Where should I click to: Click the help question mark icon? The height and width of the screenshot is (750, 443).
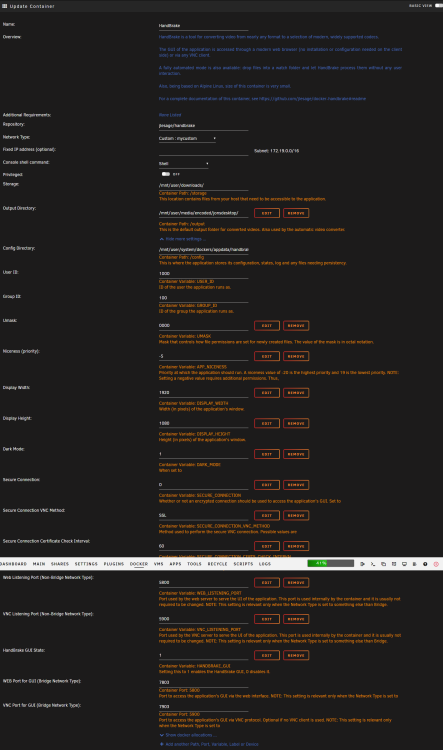[425, 564]
